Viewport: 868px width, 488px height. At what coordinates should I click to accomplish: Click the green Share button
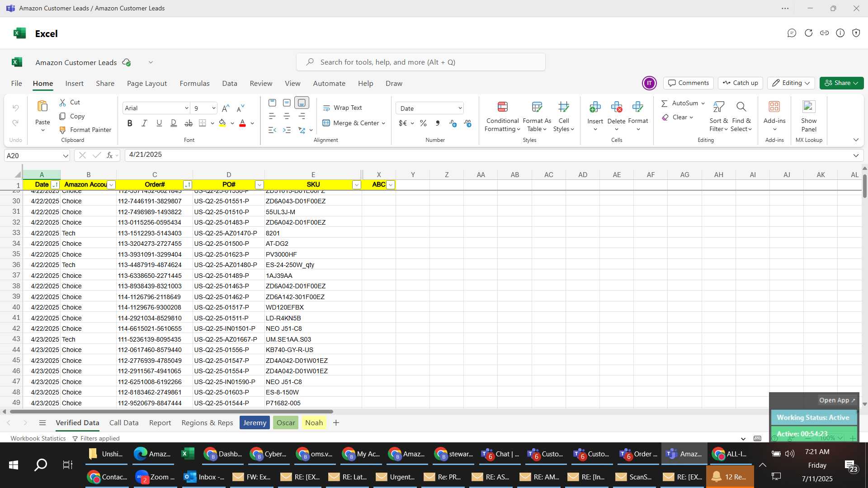point(841,83)
